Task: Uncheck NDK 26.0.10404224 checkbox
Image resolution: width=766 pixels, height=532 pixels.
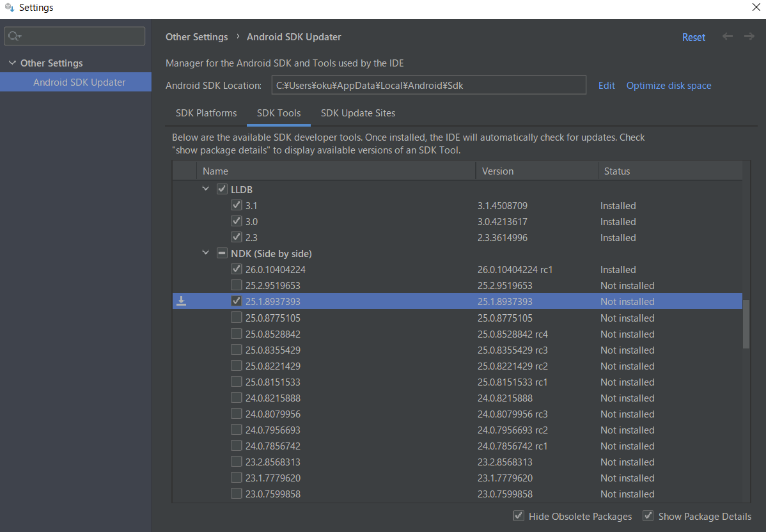Action: coord(237,269)
